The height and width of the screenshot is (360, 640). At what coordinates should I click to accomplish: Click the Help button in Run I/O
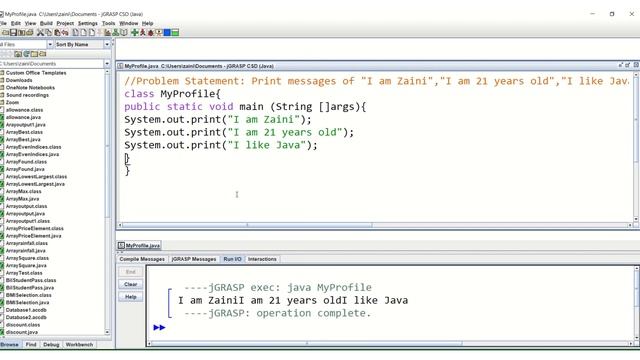131,297
